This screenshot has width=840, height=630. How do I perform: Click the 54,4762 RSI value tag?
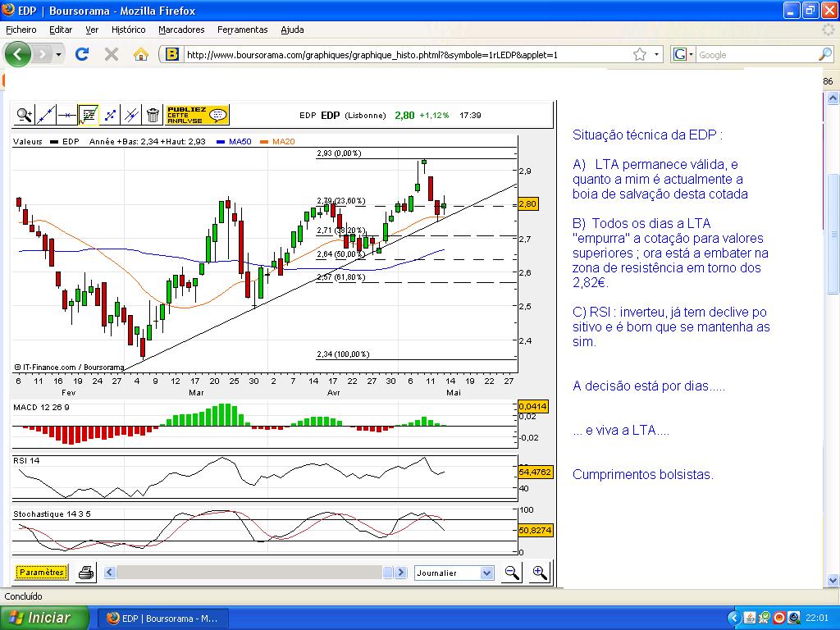pyautogui.click(x=535, y=472)
